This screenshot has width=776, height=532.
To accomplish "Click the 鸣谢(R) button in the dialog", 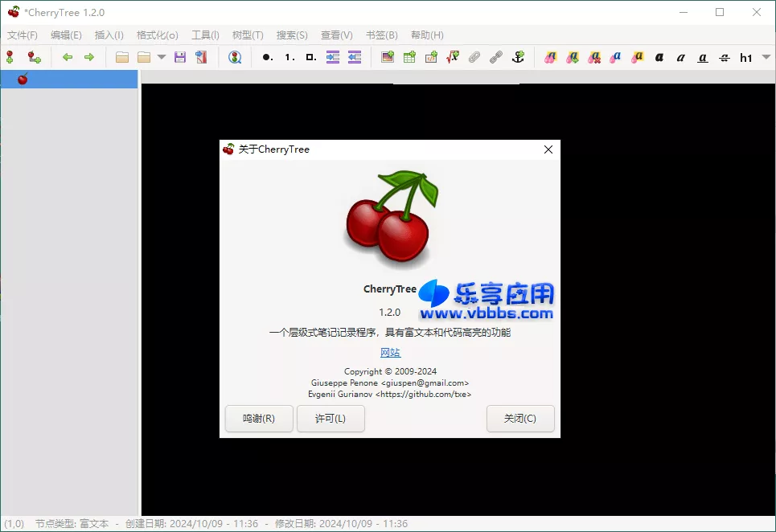I will (259, 419).
